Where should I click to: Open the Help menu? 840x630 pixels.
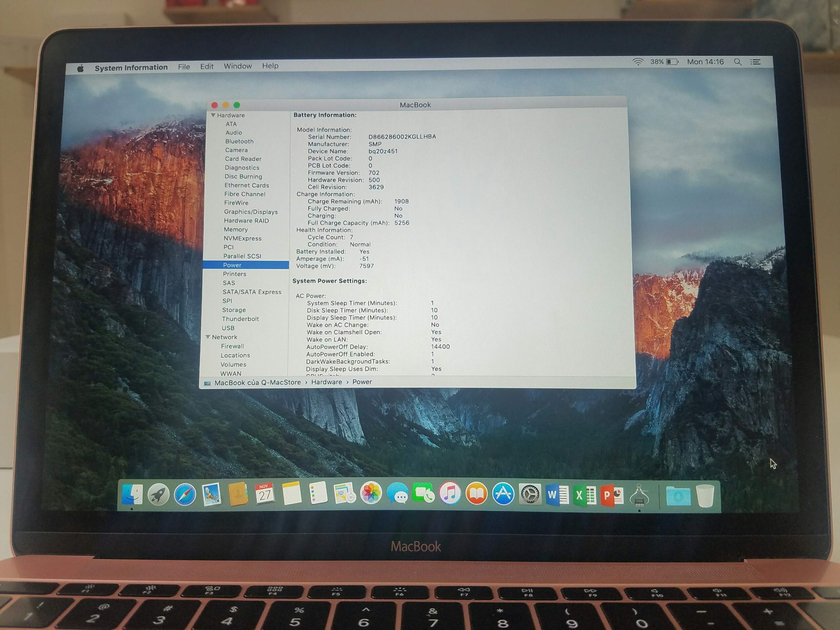(270, 66)
